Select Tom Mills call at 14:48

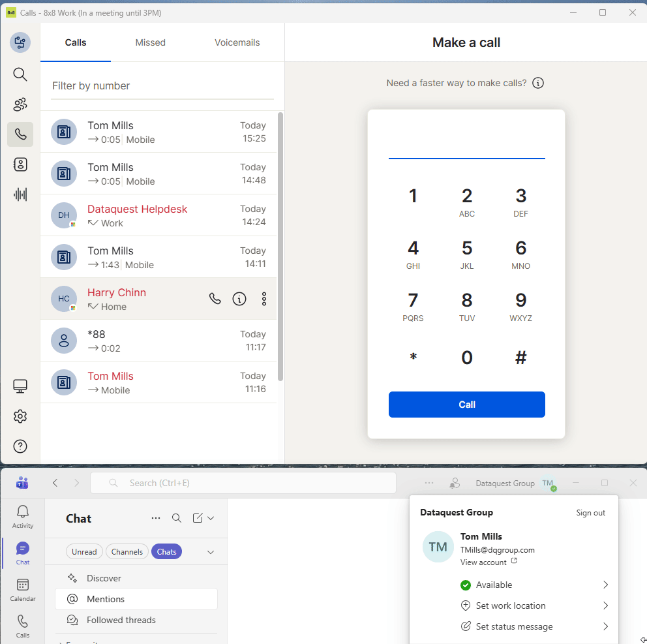[x=158, y=174]
